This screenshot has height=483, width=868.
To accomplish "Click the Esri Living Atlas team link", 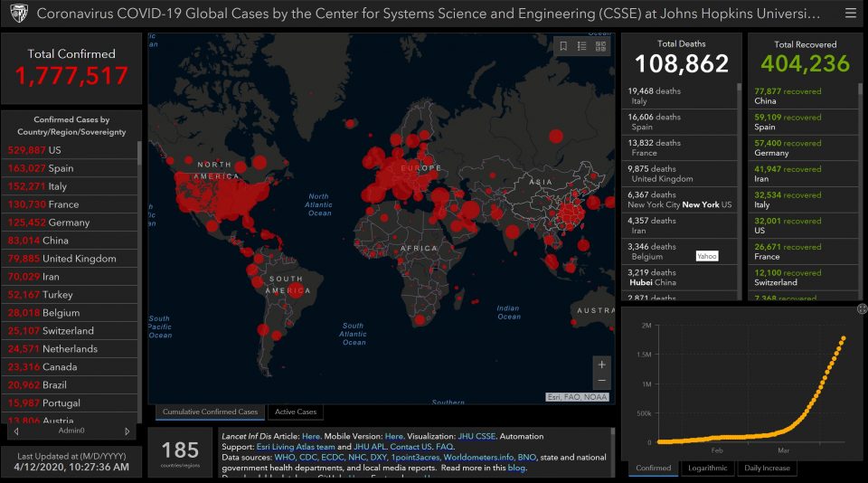I will [x=294, y=447].
